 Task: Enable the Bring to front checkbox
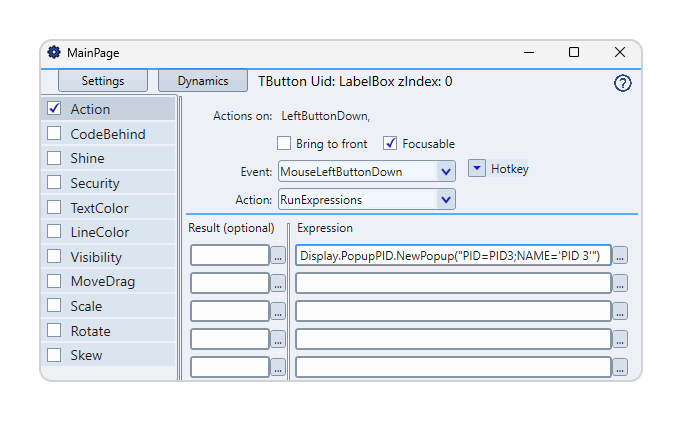tap(284, 143)
